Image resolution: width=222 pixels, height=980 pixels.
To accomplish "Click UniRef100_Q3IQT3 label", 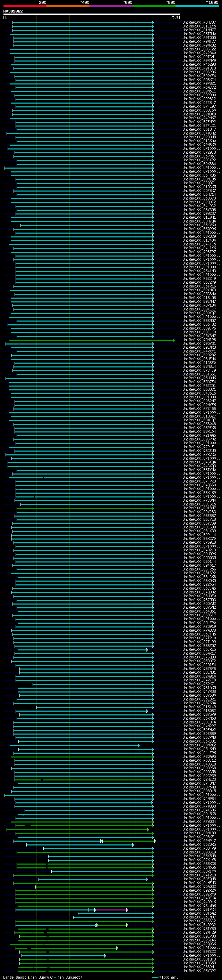I will tap(199, 959).
